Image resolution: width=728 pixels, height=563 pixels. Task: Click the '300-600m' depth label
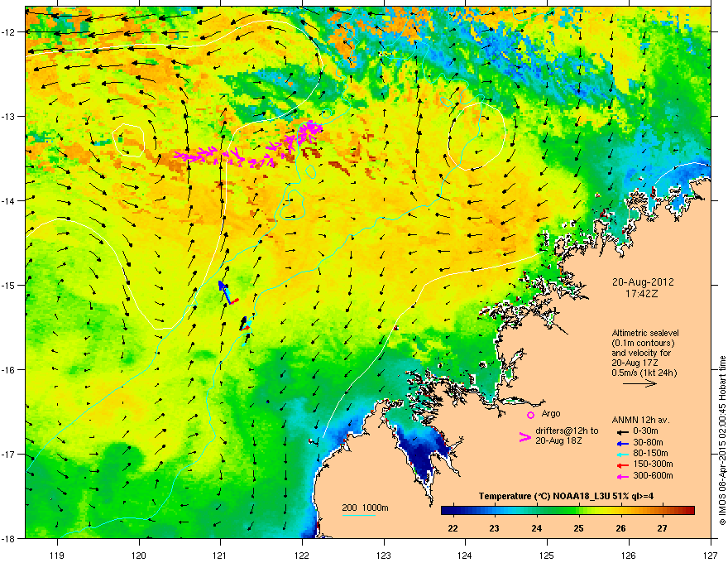pos(653,476)
